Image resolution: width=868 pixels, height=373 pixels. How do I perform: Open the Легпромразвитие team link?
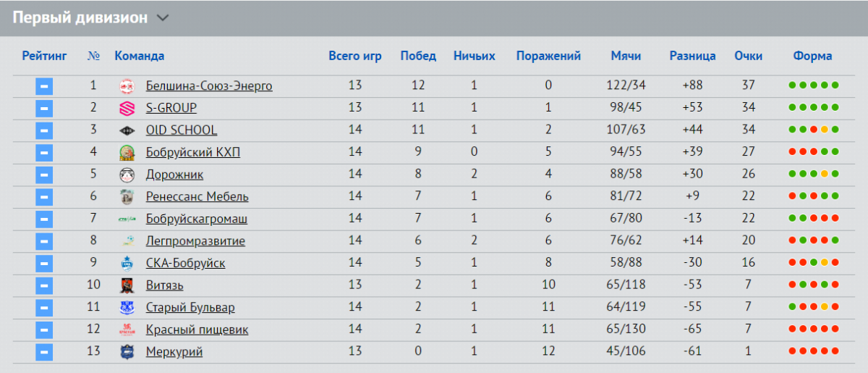click(x=195, y=241)
